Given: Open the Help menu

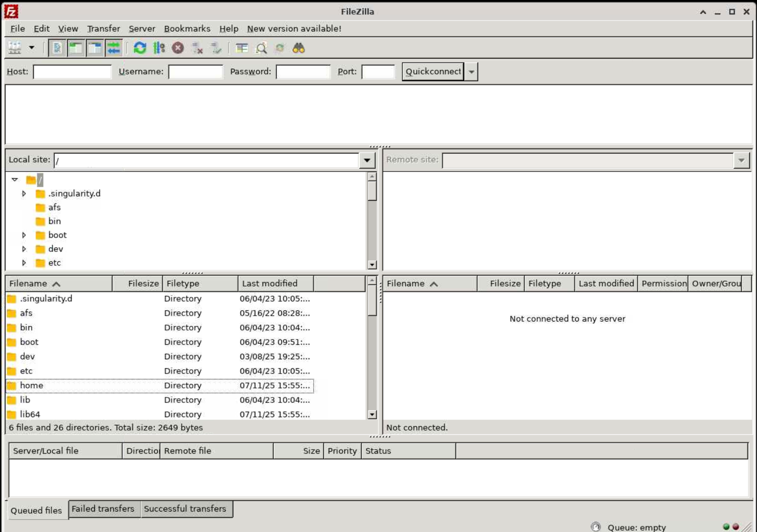Looking at the screenshot, I should [x=229, y=29].
